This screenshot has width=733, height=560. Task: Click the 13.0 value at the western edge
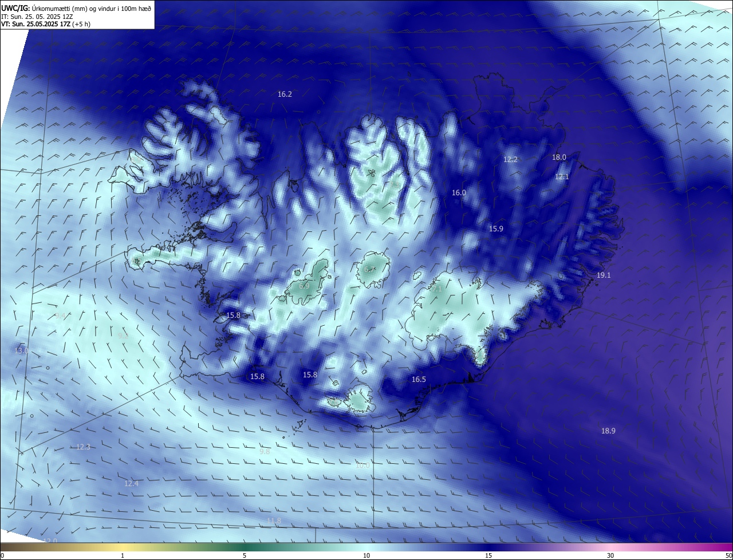pyautogui.click(x=21, y=351)
